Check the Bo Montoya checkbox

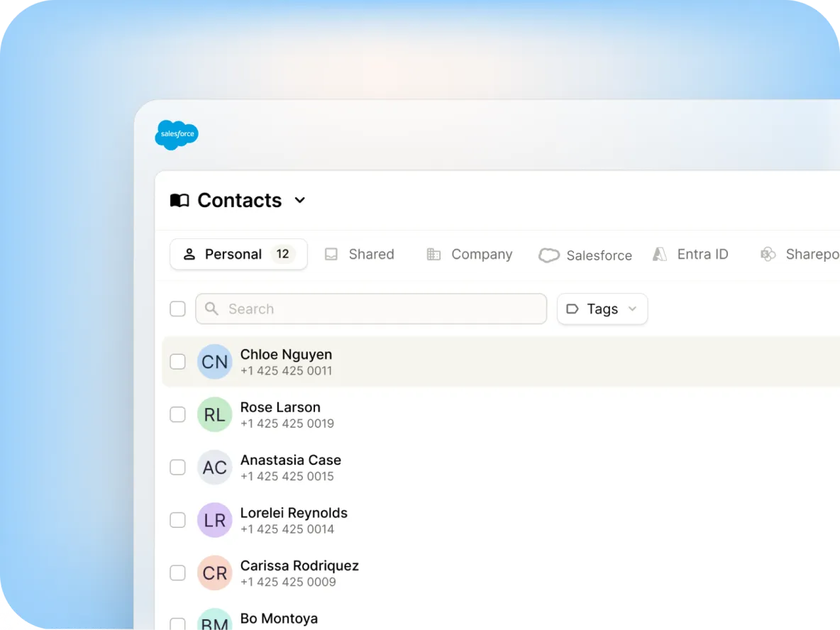(178, 624)
